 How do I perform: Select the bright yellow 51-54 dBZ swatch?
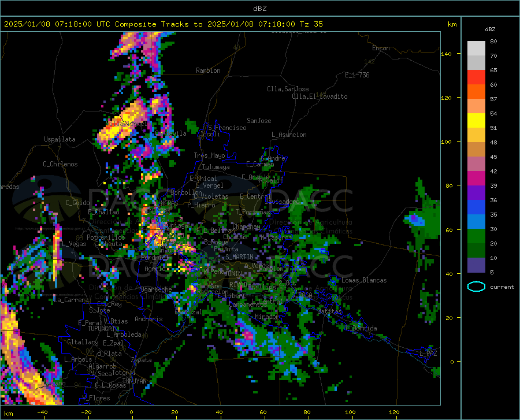[x=476, y=121]
